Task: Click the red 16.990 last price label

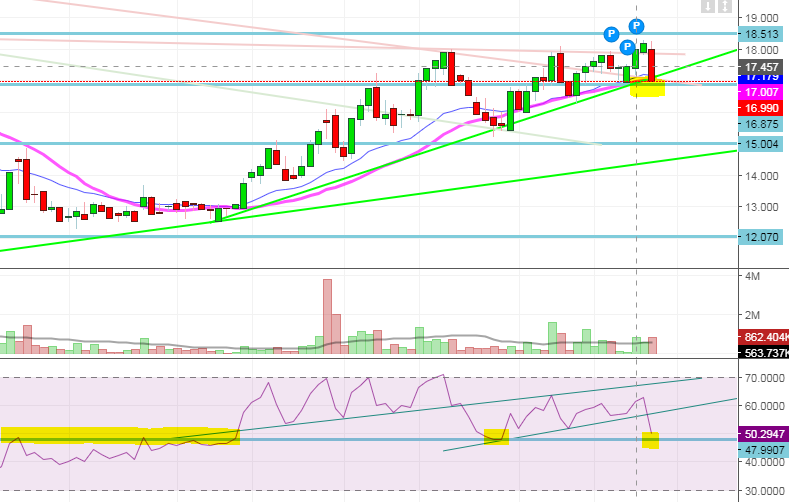Action: [x=761, y=108]
